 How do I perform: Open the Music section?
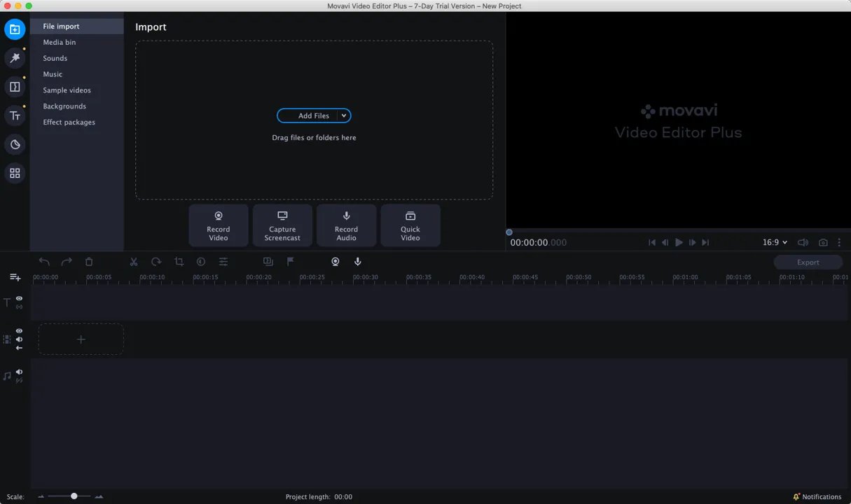[x=77, y=74]
